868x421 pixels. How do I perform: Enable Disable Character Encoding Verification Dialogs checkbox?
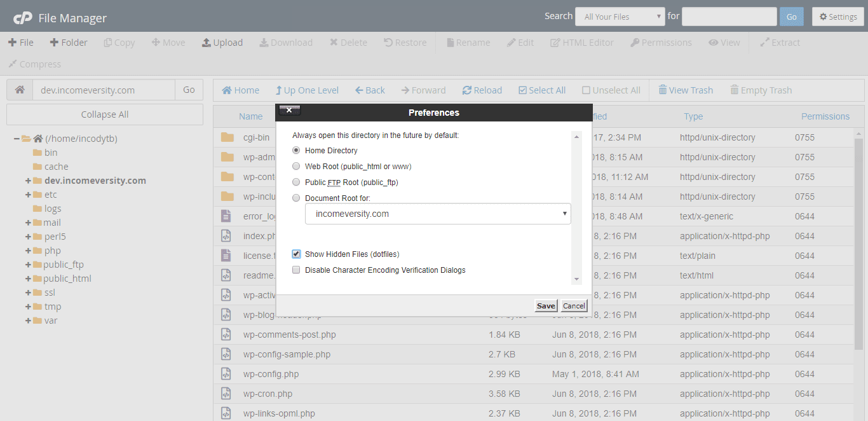[x=296, y=270]
